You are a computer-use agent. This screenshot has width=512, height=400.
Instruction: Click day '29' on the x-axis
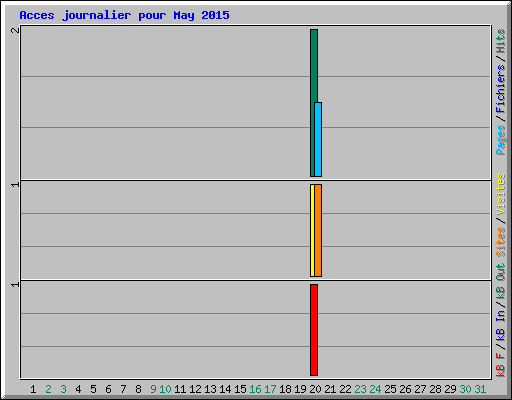point(450,389)
